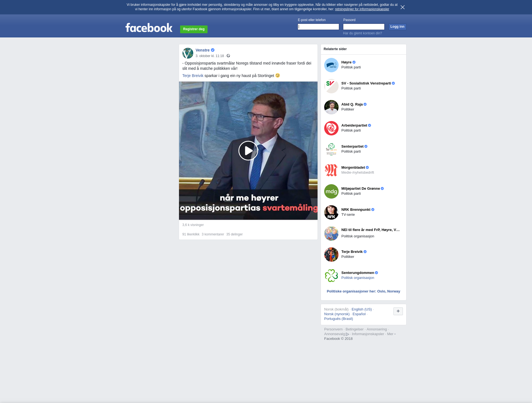The width and height of the screenshot is (532, 403).
Task: Open the Venstre page name link
Action: tap(203, 50)
